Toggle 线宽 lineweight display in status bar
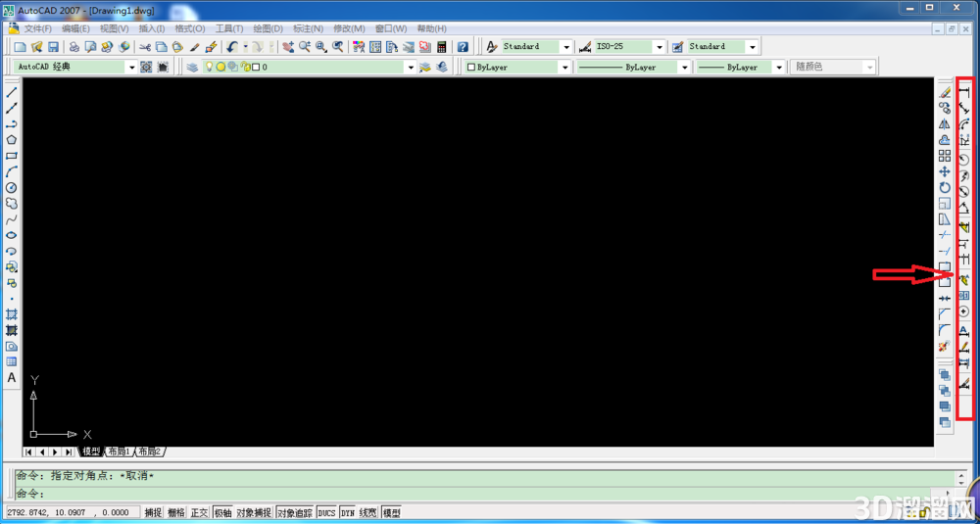The height and width of the screenshot is (524, 980). click(x=368, y=513)
